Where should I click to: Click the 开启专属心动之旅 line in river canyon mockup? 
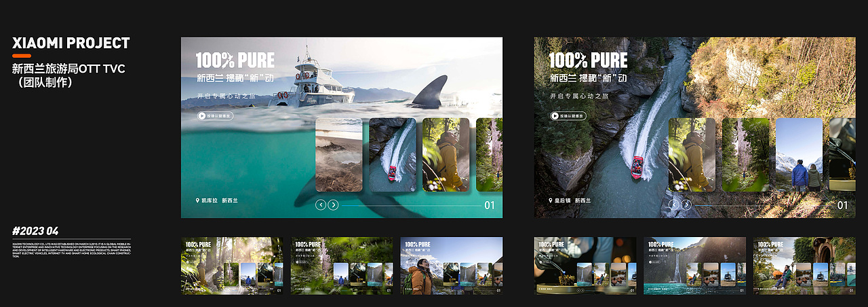pos(580,96)
